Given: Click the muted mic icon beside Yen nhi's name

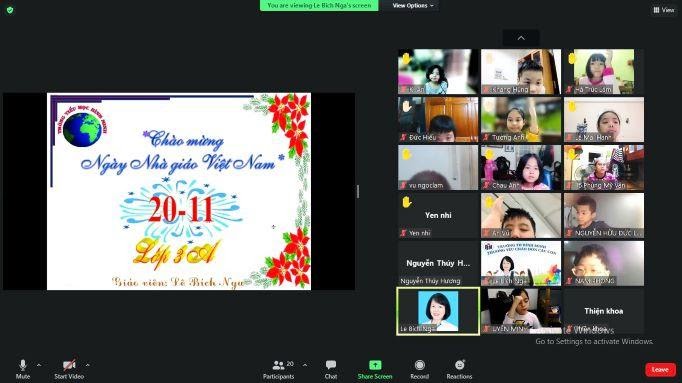Looking at the screenshot, I should [x=403, y=233].
